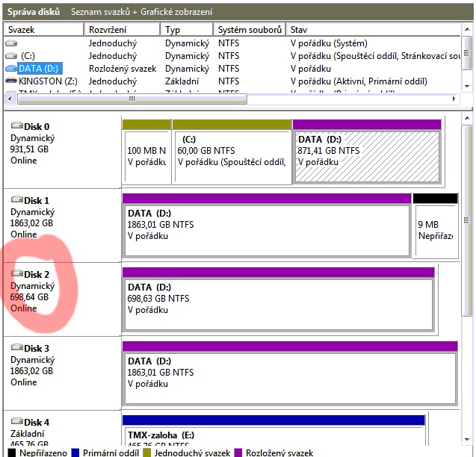Viewport: 476px width, 457px height.
Task: Sort the volume list by the Typ column
Action: point(187,29)
